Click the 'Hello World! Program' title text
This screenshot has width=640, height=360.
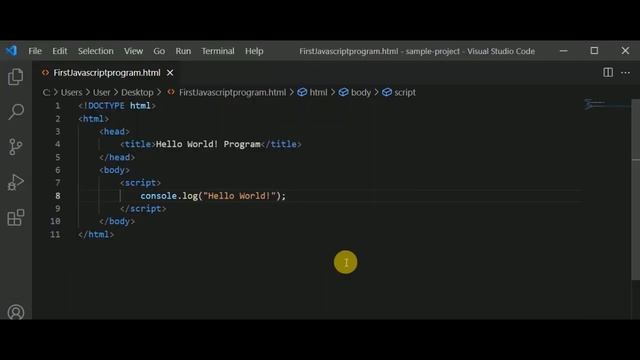tap(208, 144)
